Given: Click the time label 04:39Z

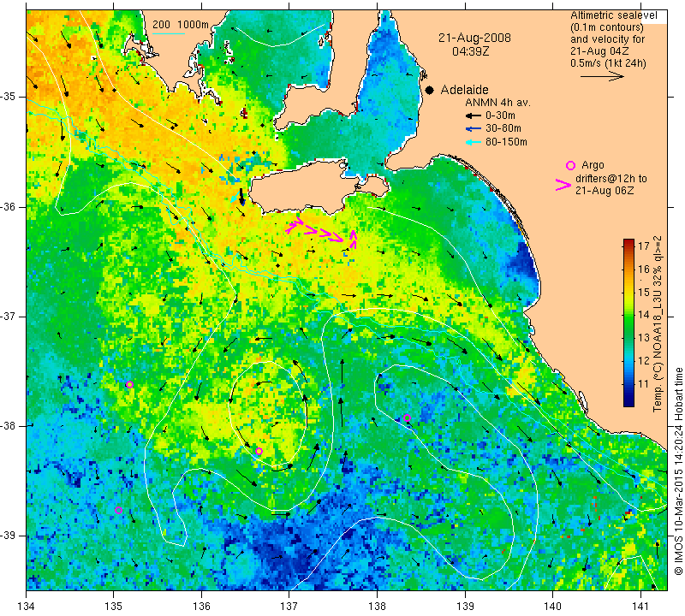Looking at the screenshot, I should coord(470,51).
